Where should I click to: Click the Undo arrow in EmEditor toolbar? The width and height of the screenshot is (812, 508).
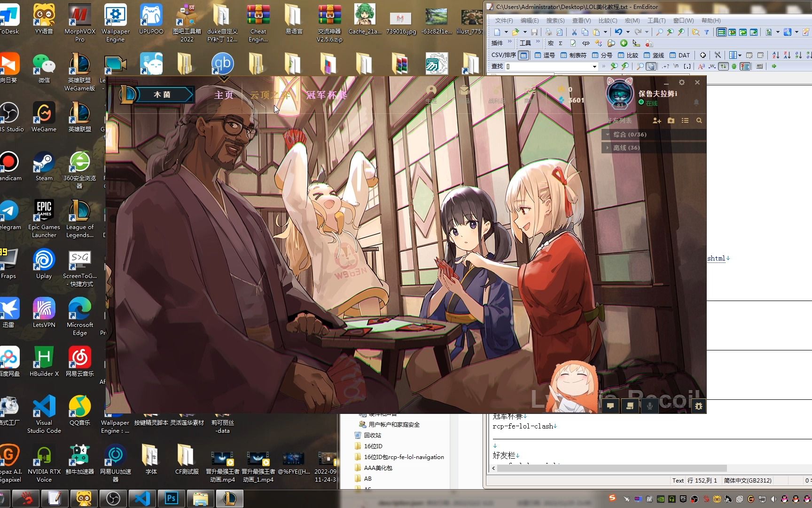(618, 32)
